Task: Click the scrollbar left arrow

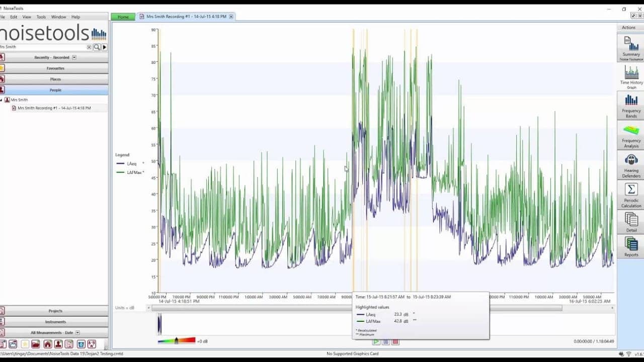Action: 148,308
